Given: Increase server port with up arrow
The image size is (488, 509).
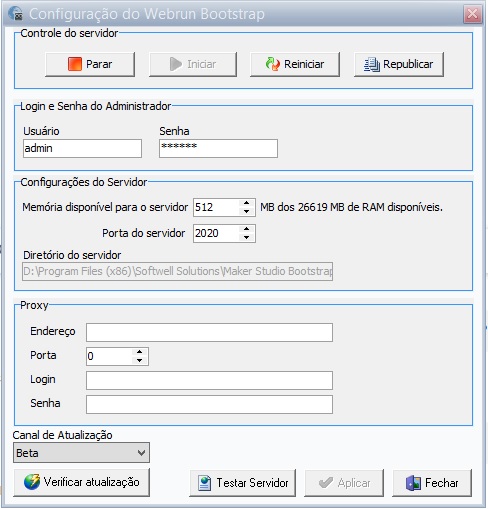Looking at the screenshot, I should tap(247, 229).
